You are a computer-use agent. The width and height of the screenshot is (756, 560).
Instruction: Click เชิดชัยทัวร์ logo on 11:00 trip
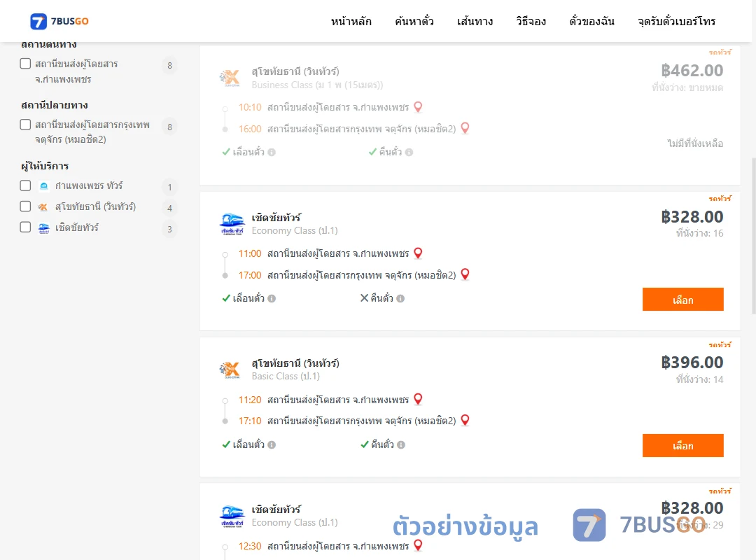[232, 224]
